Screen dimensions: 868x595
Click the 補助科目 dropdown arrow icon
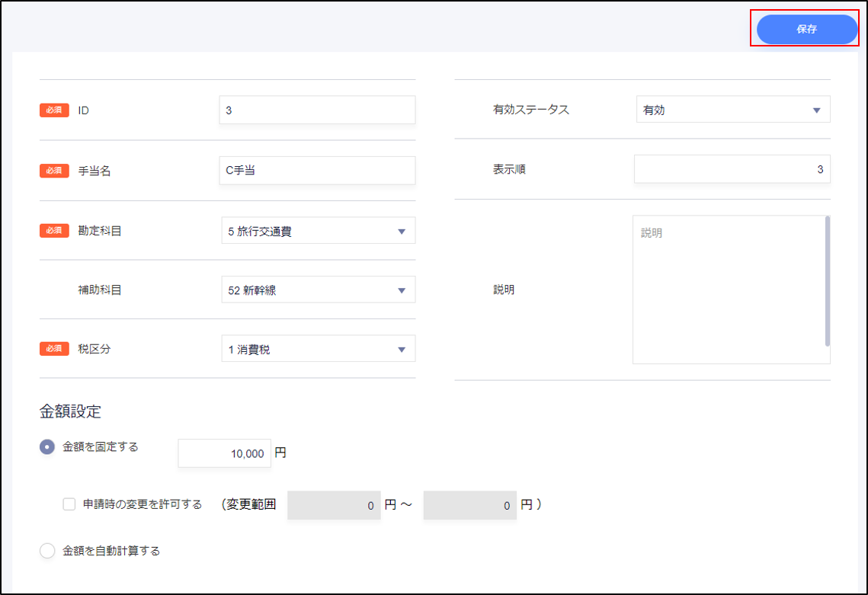402,290
